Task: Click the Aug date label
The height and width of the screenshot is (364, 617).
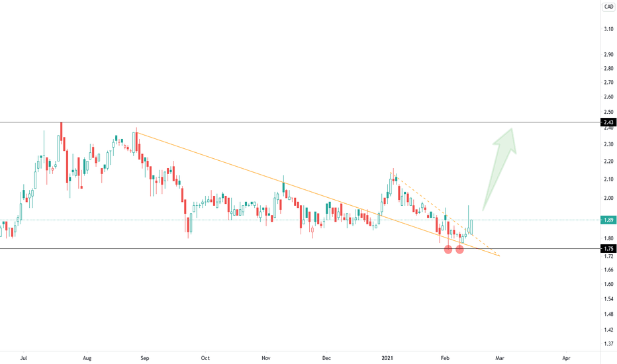Action: [x=87, y=358]
